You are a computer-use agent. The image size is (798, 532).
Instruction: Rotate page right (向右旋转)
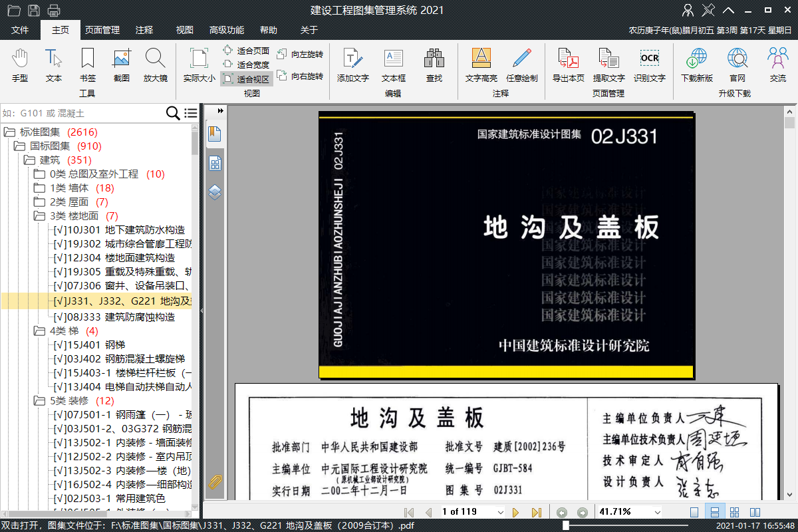pyautogui.click(x=300, y=76)
